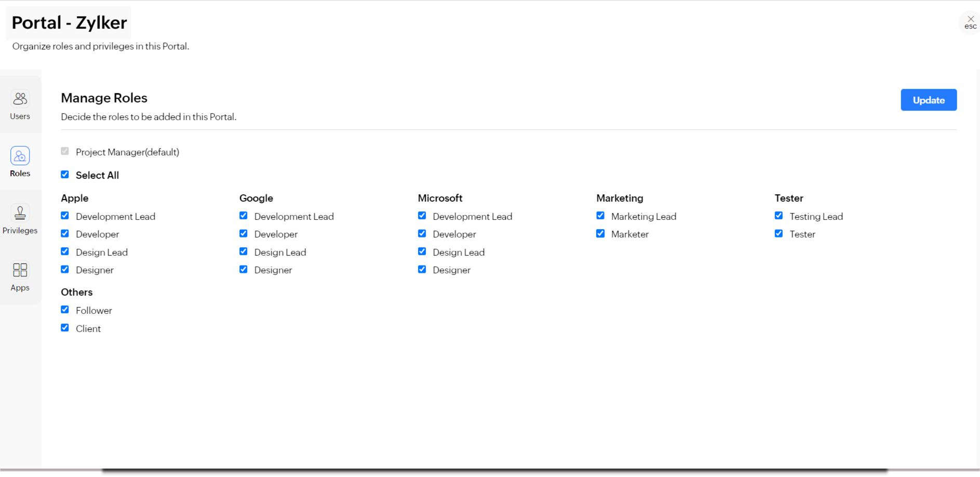
Task: Toggle the Client role checkbox
Action: [65, 328]
